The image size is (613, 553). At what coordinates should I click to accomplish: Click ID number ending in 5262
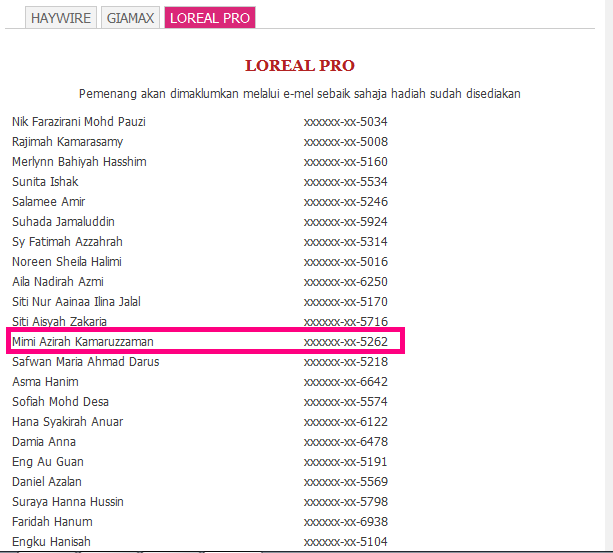345,342
